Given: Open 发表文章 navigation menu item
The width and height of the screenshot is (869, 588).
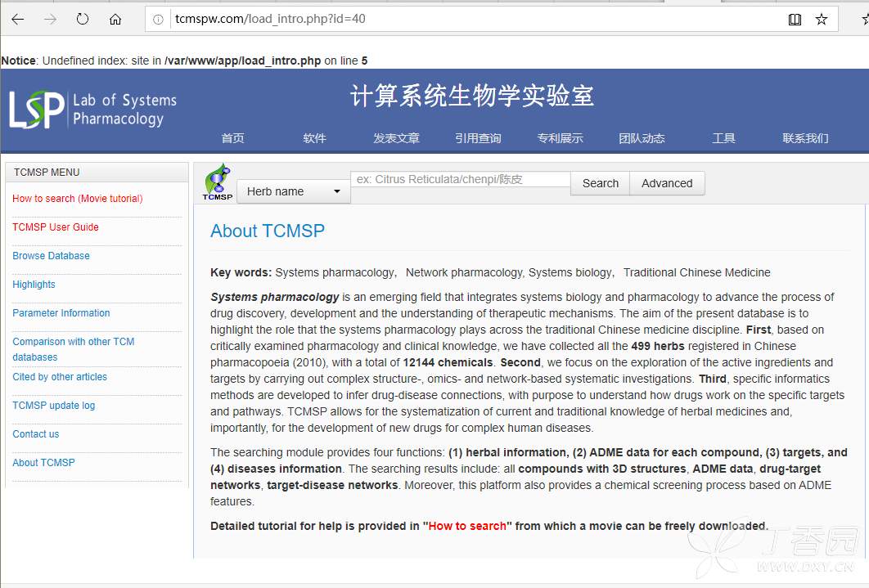Looking at the screenshot, I should tap(396, 138).
